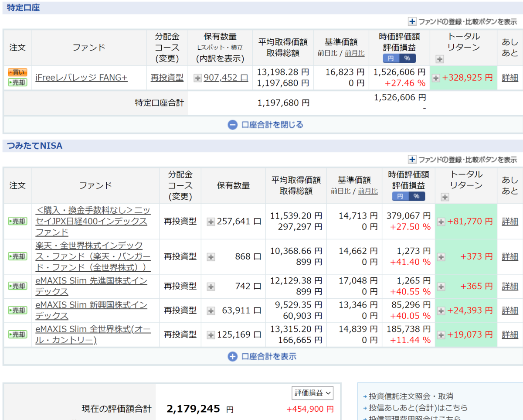
Task: Click 売却 for eMAXIS Slim 先進国株式
Action: click(x=17, y=286)
